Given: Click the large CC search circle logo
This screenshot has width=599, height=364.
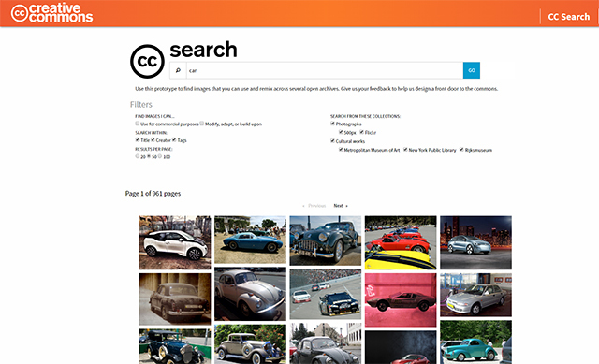Looking at the screenshot, I should (147, 61).
